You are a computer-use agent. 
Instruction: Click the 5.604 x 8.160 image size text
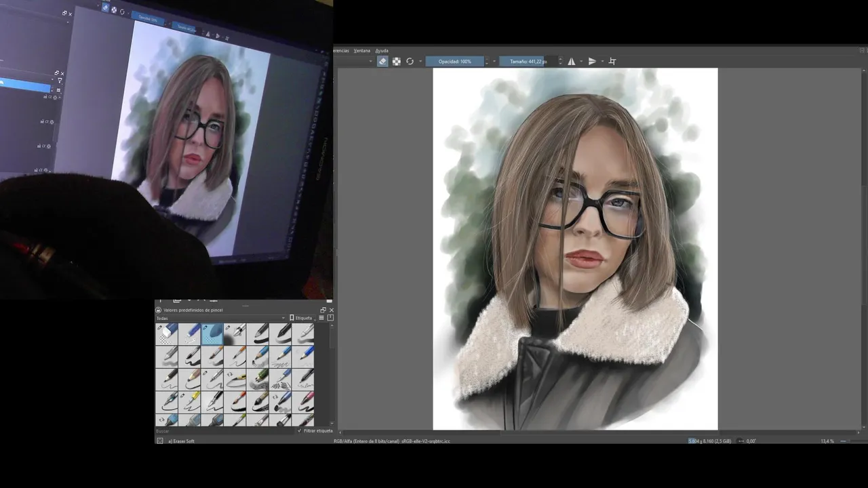[x=710, y=441]
